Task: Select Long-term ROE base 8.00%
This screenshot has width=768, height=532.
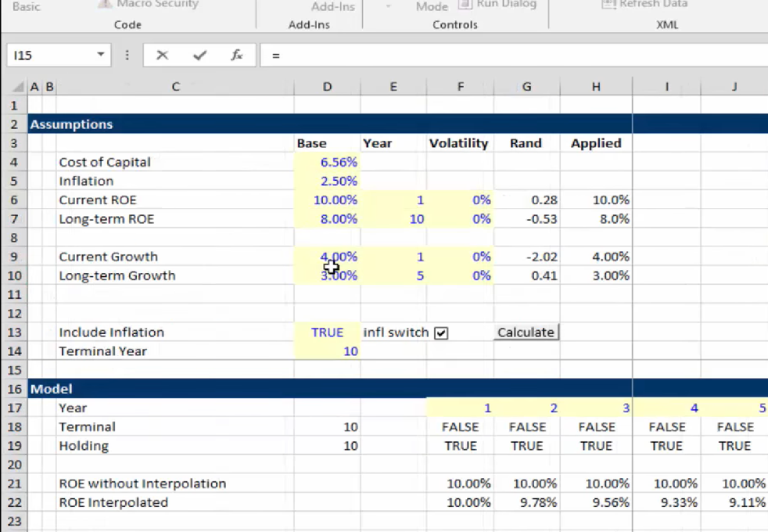Action: click(327, 219)
